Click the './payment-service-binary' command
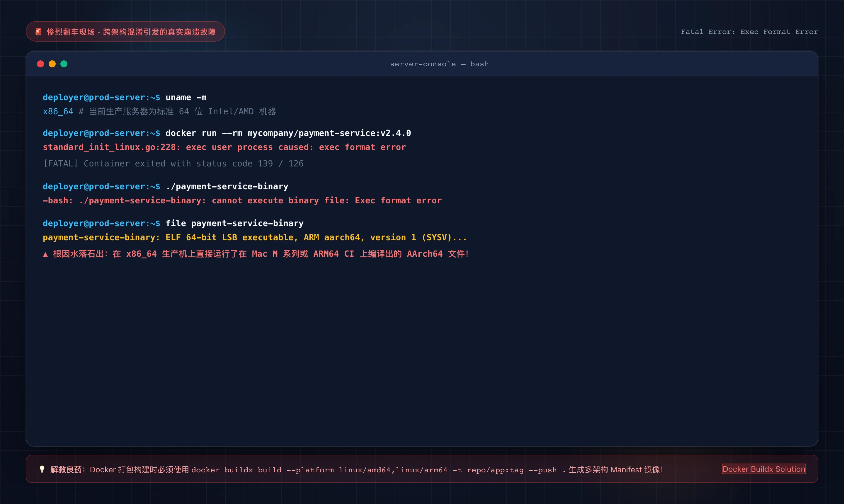Image resolution: width=844 pixels, height=504 pixels. (x=227, y=186)
